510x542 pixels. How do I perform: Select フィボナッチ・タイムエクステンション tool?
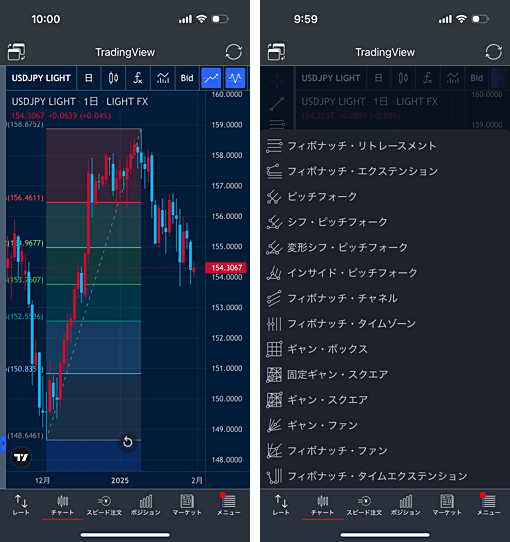point(385,476)
